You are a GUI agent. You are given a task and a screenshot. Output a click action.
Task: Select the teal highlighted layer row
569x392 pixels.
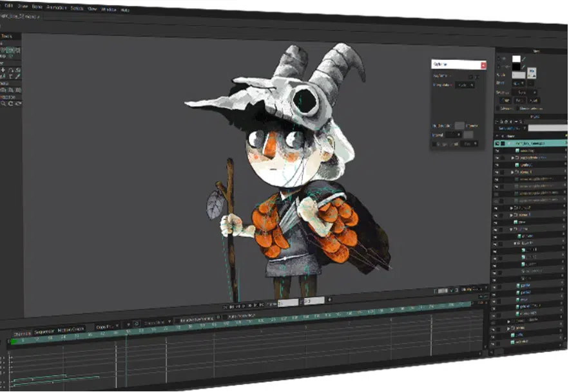pyautogui.click(x=530, y=144)
